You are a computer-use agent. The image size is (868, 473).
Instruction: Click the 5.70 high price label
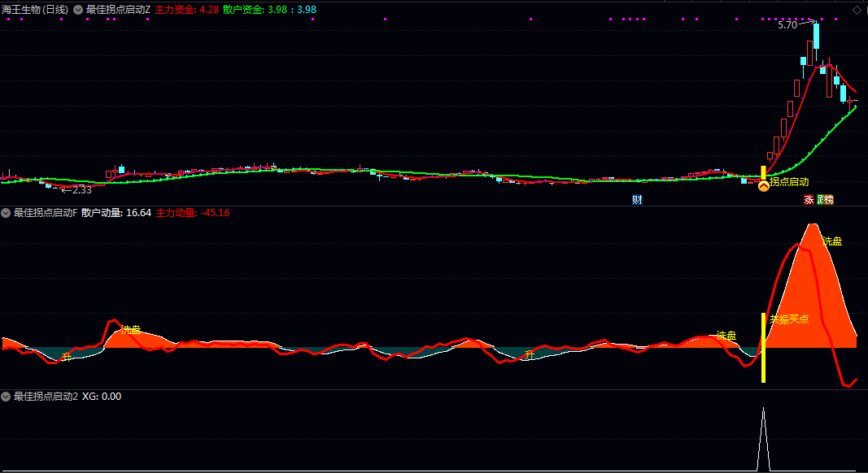(787, 25)
